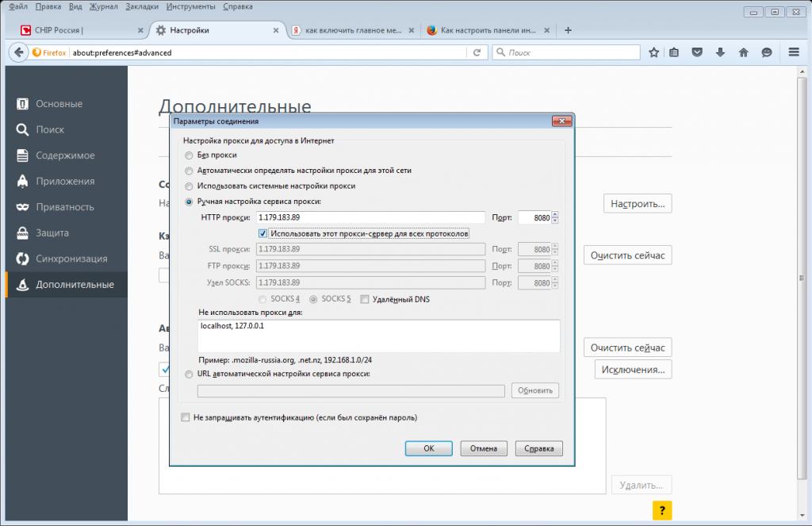Open the Downloads arrow icon

click(x=720, y=52)
